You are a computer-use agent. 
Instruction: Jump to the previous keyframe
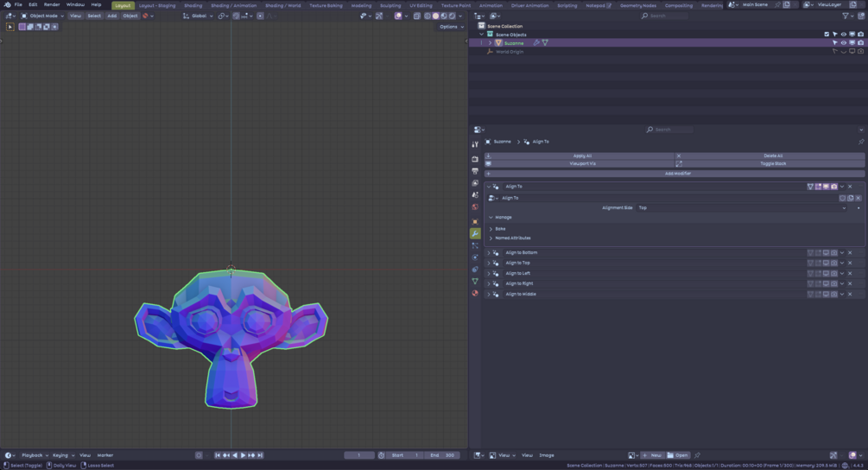226,455
